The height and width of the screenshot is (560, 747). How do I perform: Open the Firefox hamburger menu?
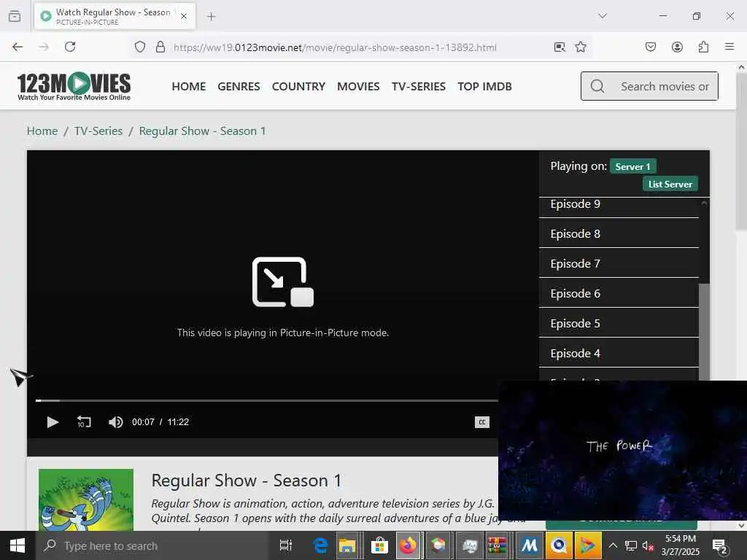pos(729,47)
